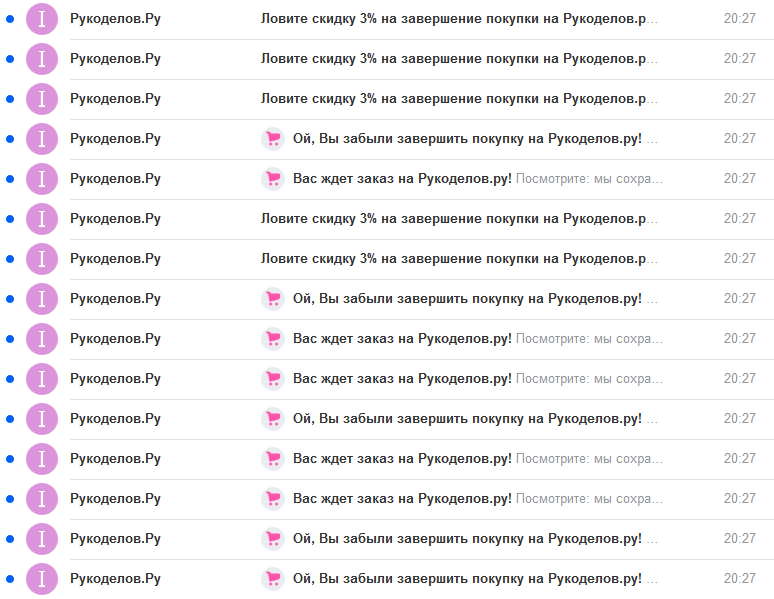Toggle the unread dot on the last email
Viewport: 774px width, 599px height.
pyautogui.click(x=10, y=579)
